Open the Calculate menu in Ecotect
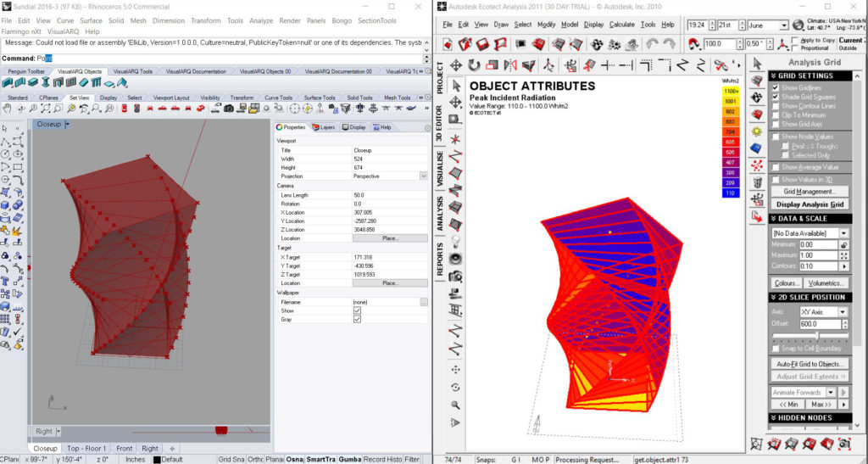This screenshot has width=868, height=464. click(621, 25)
